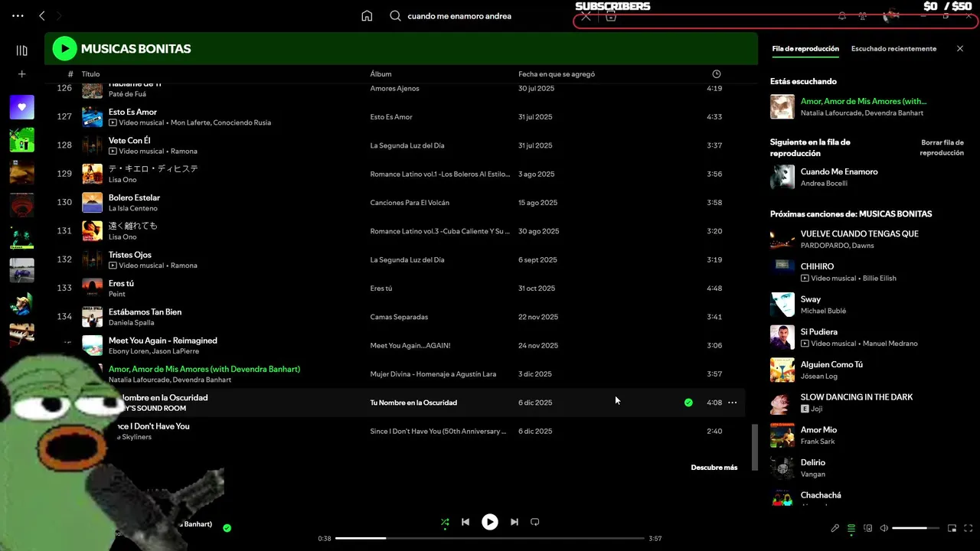
Task: Open now-playing title 'Amor, Amor de Mis Amores' in queue
Action: tap(863, 101)
